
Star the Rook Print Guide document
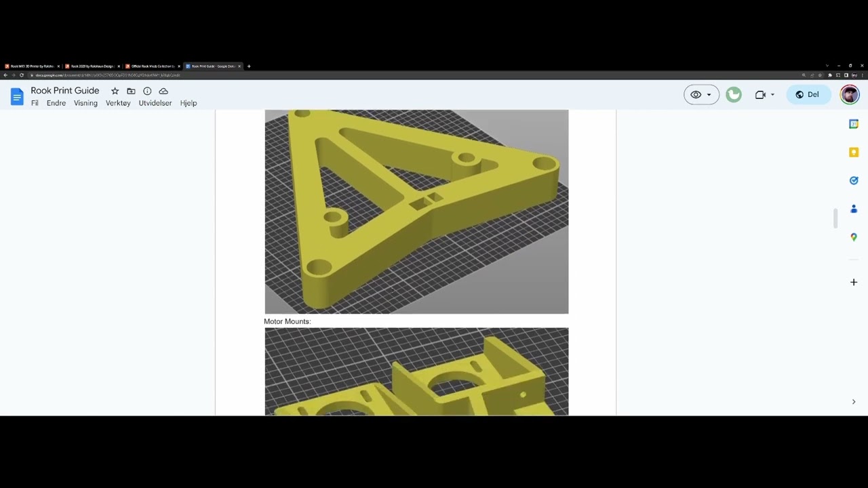point(115,91)
